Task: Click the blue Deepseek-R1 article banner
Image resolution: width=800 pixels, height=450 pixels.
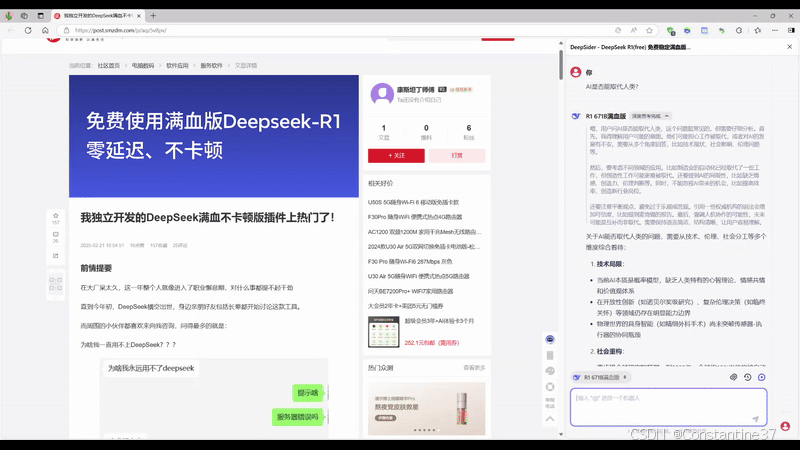Action: (x=214, y=136)
